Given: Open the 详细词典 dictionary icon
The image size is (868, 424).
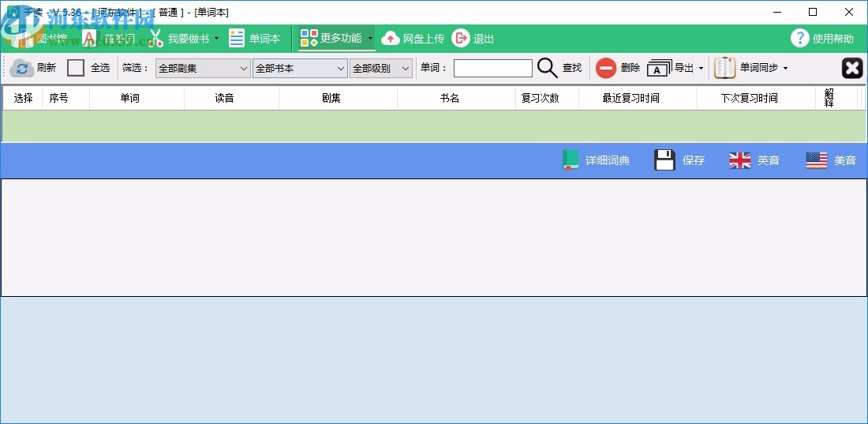Looking at the screenshot, I should pyautogui.click(x=571, y=160).
